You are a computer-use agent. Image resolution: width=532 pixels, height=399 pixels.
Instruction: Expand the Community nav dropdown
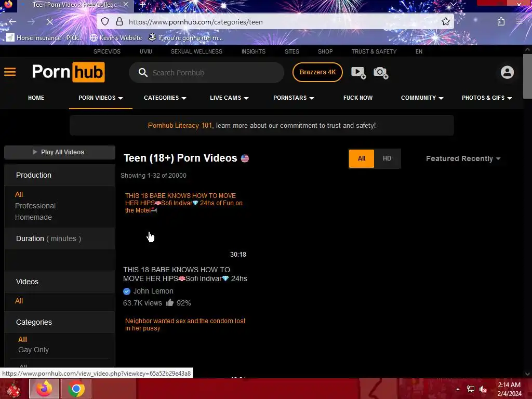tap(422, 98)
